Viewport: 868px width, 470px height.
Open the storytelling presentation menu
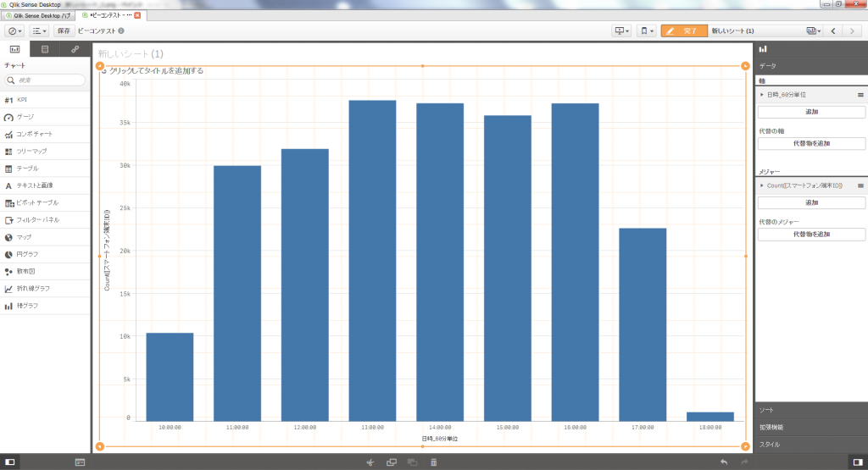click(623, 30)
